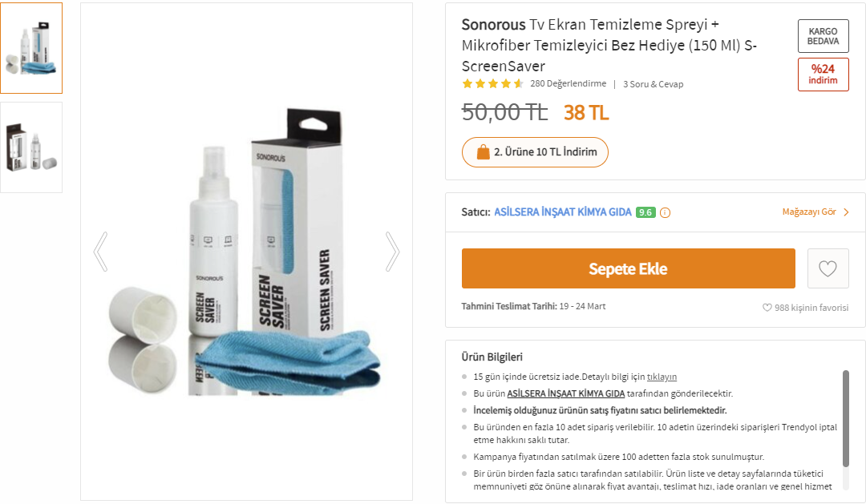Click the Kargo Bedava badge
The height and width of the screenshot is (504, 866).
823,36
